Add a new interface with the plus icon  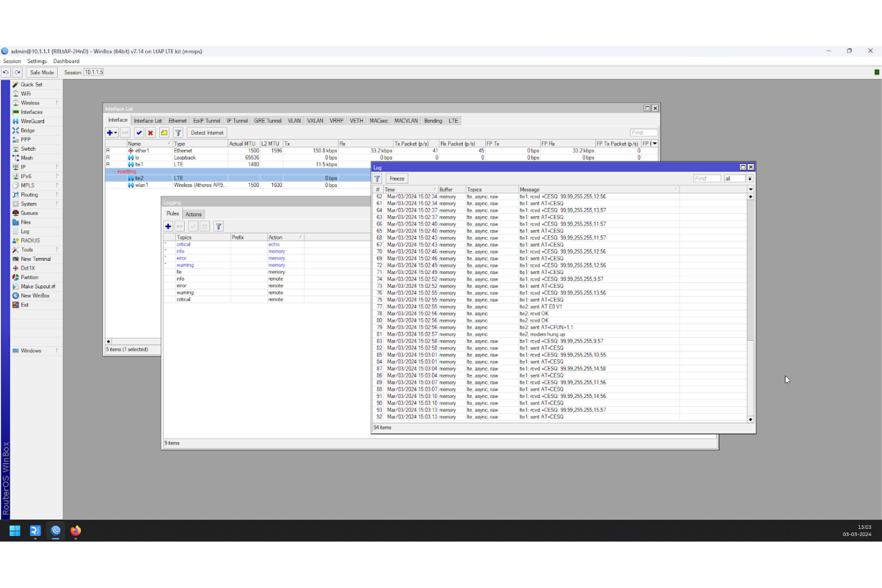click(x=109, y=132)
